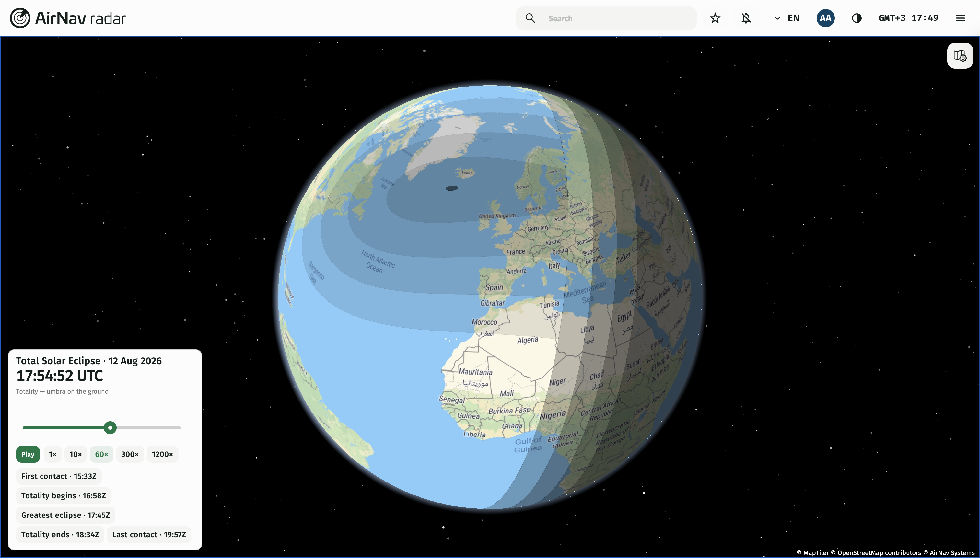Viewport: 980px width, 558px height.
Task: Jump to First contact 15:33Z
Action: coord(59,476)
